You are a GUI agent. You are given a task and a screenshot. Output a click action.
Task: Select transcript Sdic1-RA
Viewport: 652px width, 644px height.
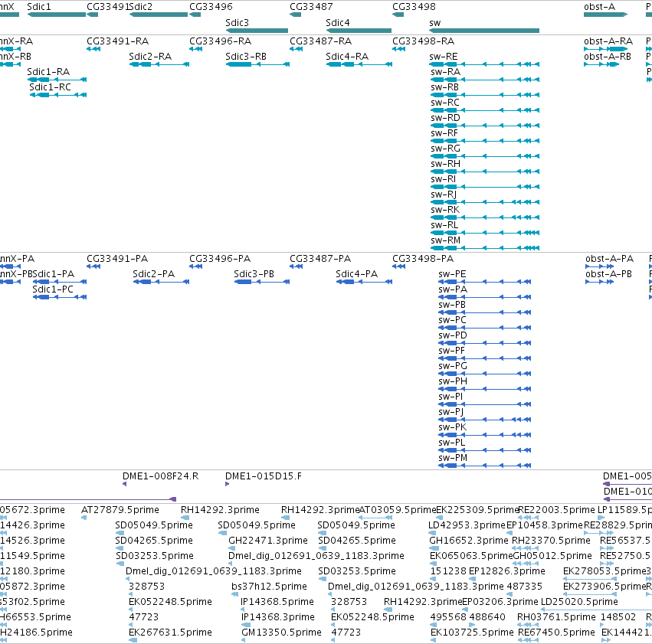(57, 80)
